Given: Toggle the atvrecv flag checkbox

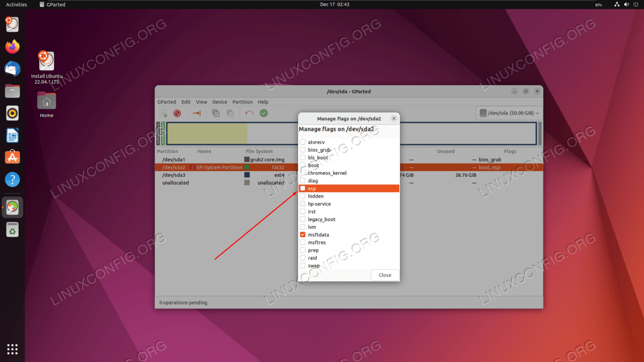Looking at the screenshot, I should (303, 142).
